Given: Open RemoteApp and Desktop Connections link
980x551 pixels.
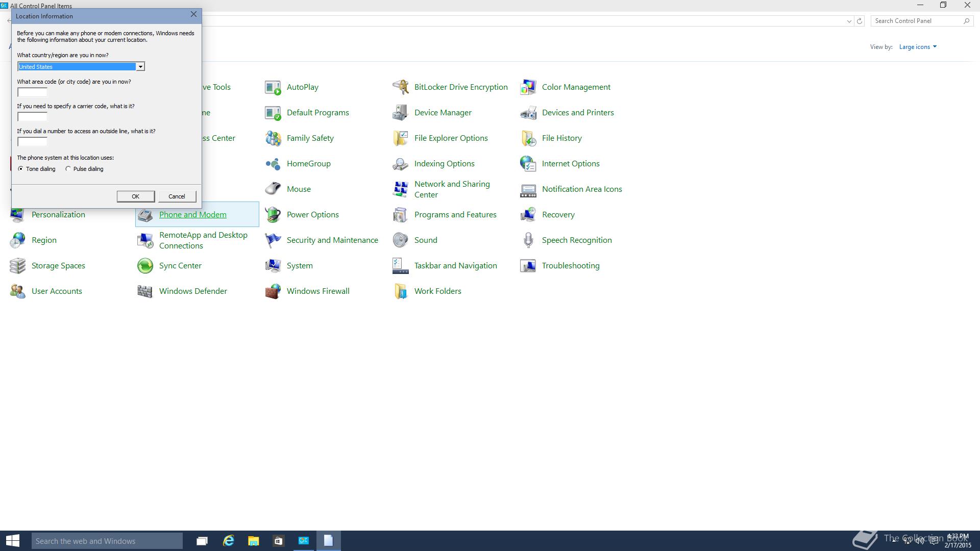Looking at the screenshot, I should [203, 240].
